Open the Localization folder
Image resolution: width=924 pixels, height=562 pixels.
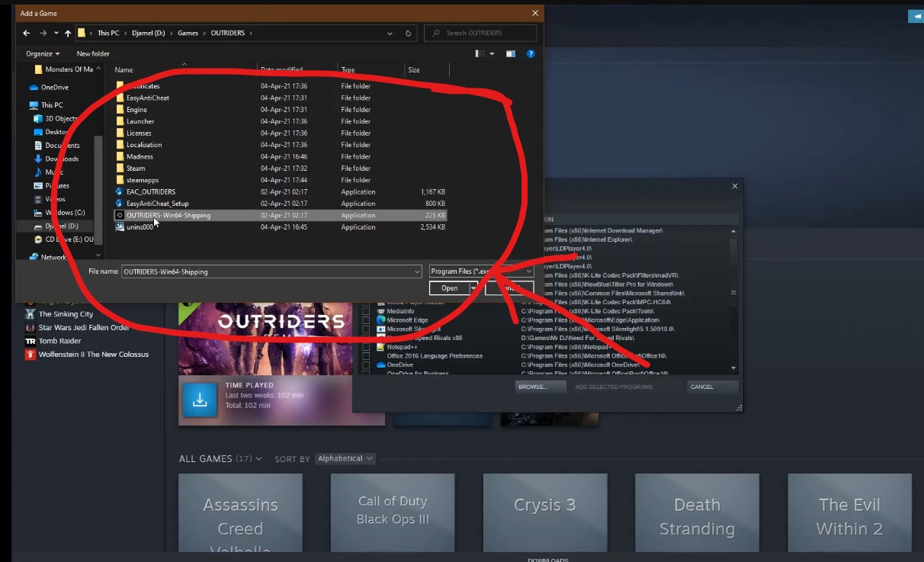click(144, 145)
